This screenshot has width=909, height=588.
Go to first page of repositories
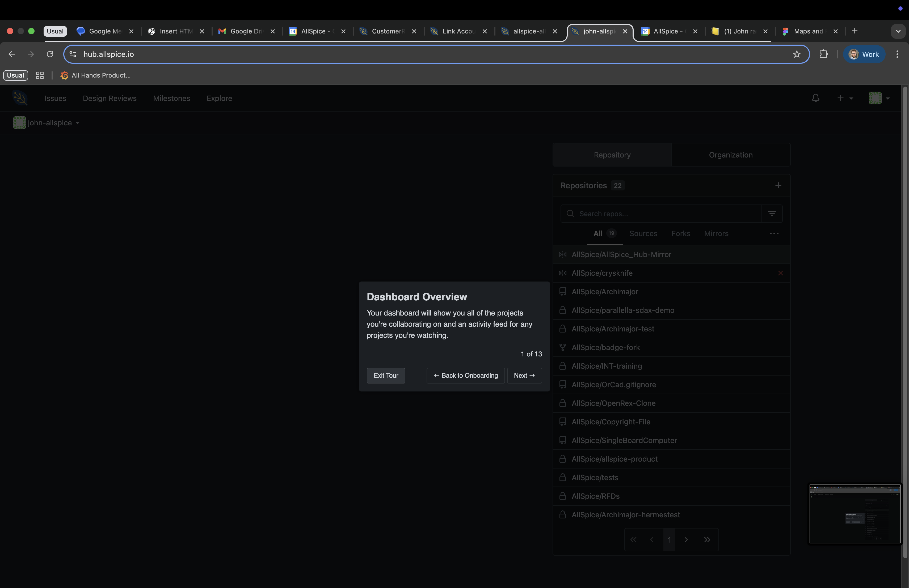633,540
